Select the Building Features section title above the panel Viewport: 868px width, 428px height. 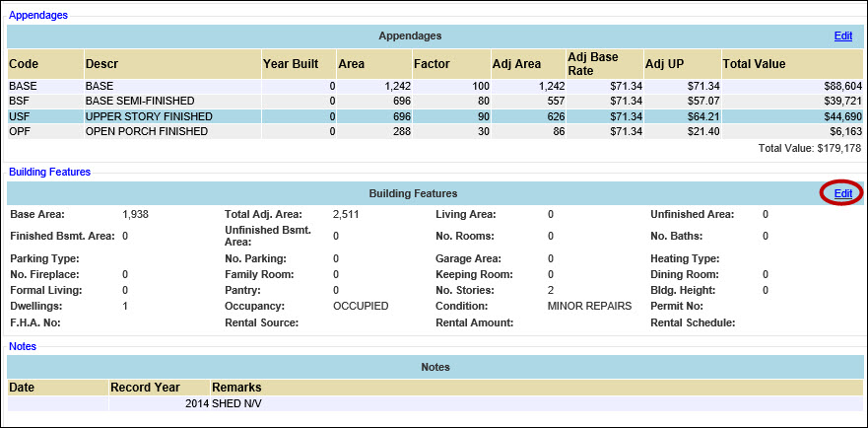coord(49,172)
